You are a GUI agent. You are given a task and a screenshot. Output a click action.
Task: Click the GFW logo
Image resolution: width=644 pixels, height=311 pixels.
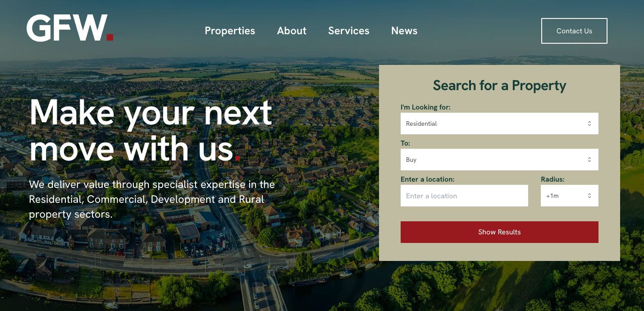tap(70, 28)
